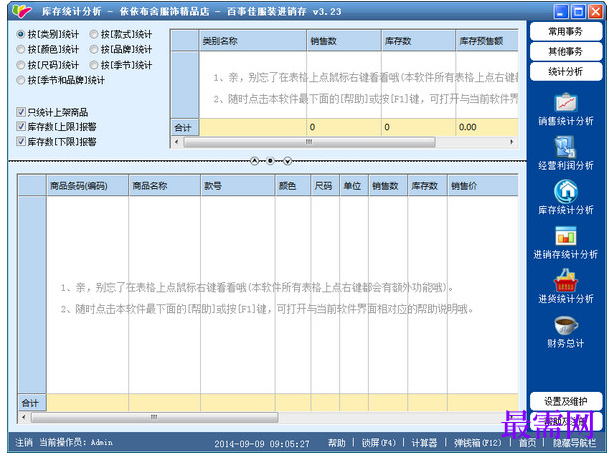The image size is (613, 456).
Task: Click the center dot splitter button
Action: click(270, 161)
